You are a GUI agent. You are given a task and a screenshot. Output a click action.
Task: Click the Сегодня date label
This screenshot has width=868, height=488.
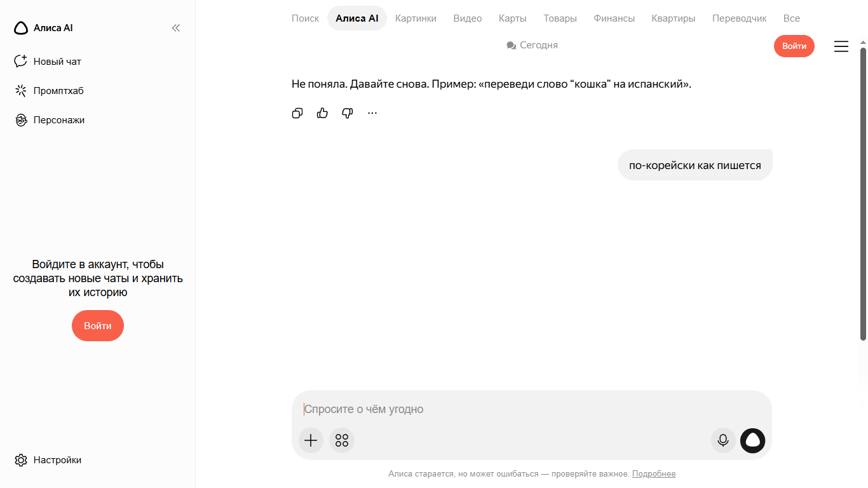click(x=532, y=45)
